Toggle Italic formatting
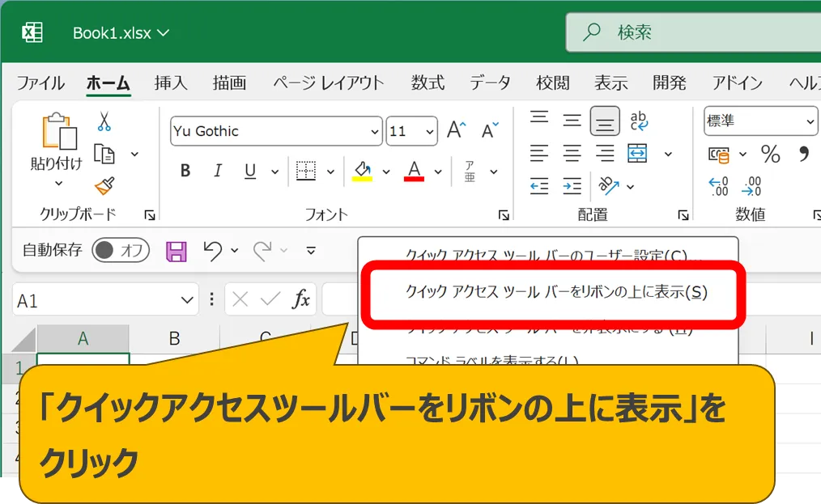The image size is (821, 504). click(218, 172)
